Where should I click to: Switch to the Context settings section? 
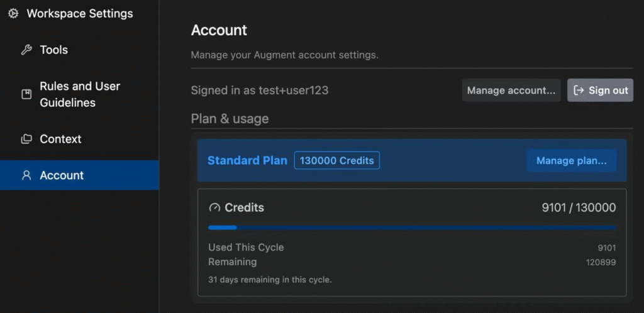coord(60,139)
